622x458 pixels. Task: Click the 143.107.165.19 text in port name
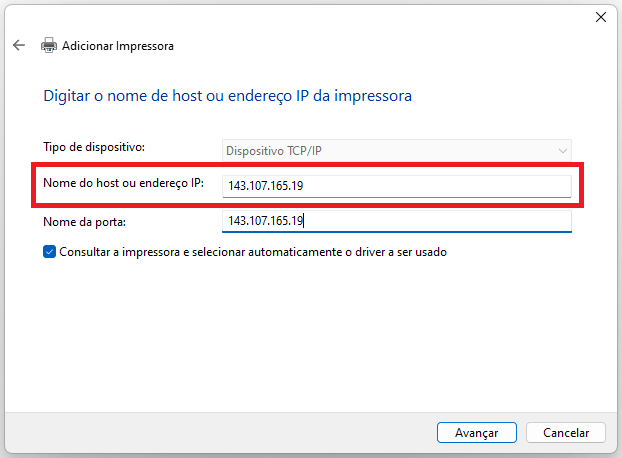tap(266, 221)
